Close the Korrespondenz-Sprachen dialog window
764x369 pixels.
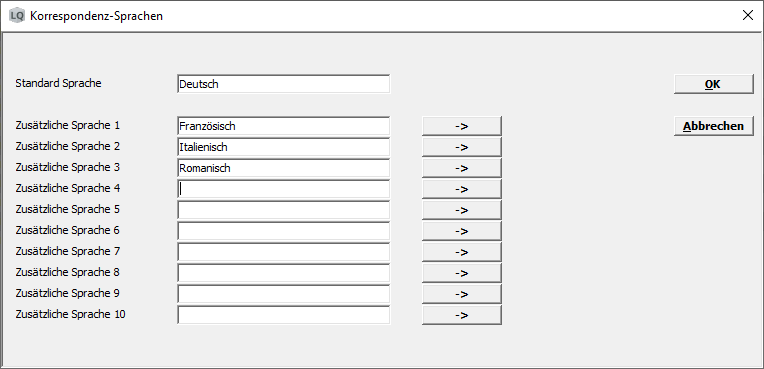point(747,16)
